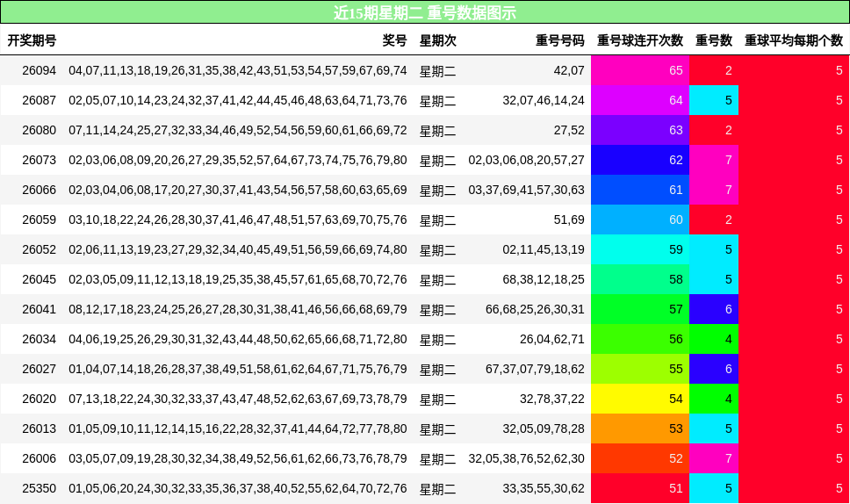Select period number 26087
The width and height of the screenshot is (850, 504).
coord(39,100)
